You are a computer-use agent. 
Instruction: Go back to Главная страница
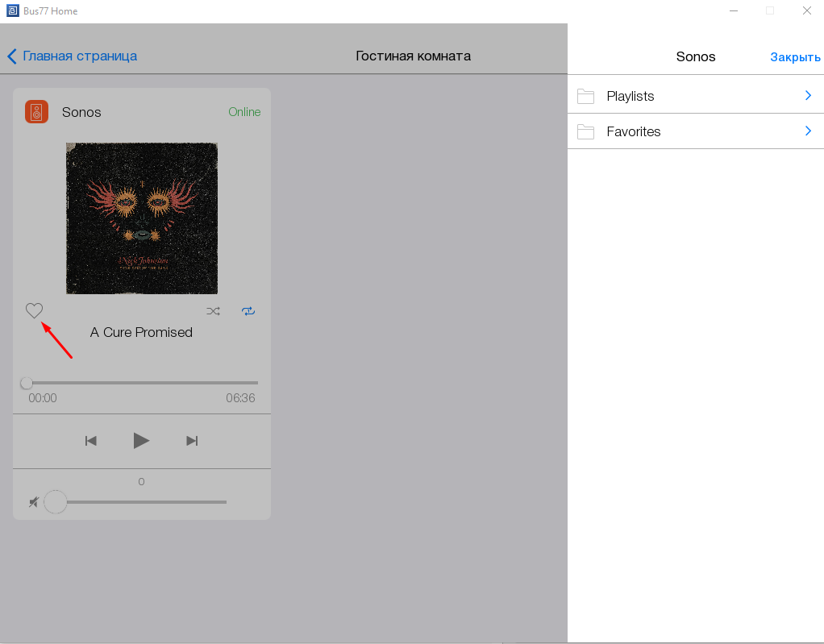point(73,56)
